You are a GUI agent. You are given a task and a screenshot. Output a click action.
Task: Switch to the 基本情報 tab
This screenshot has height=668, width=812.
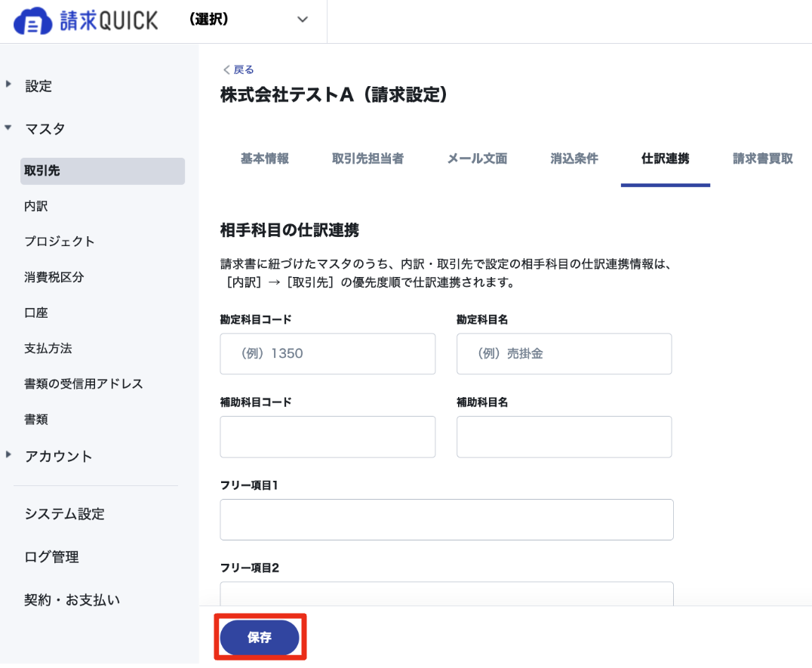[265, 159]
